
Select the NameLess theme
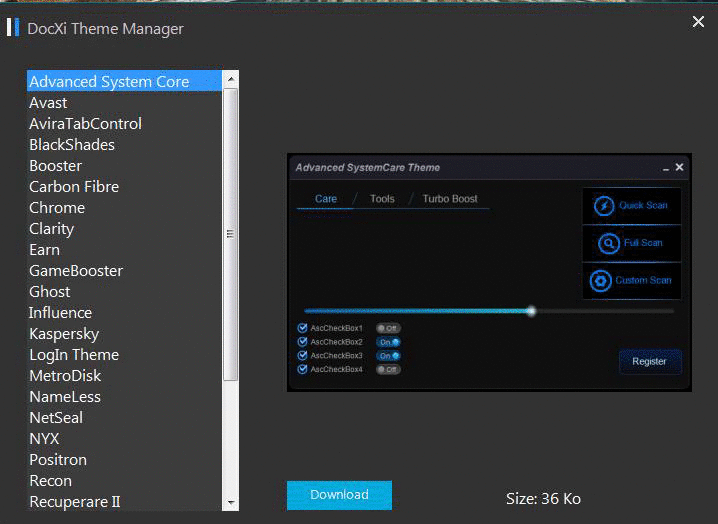pos(125,397)
